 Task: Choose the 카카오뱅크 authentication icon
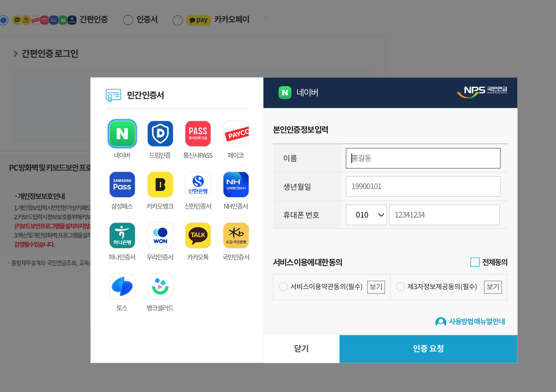pos(160,184)
